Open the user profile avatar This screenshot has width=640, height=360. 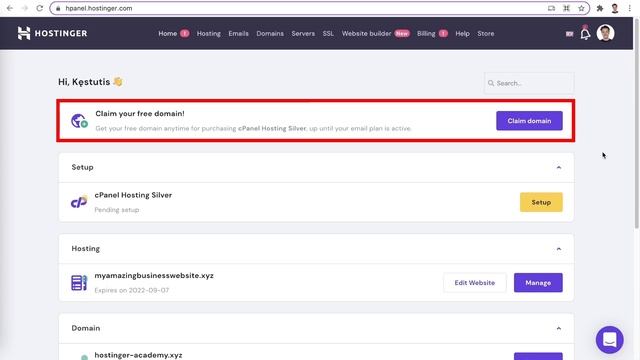[x=605, y=33]
